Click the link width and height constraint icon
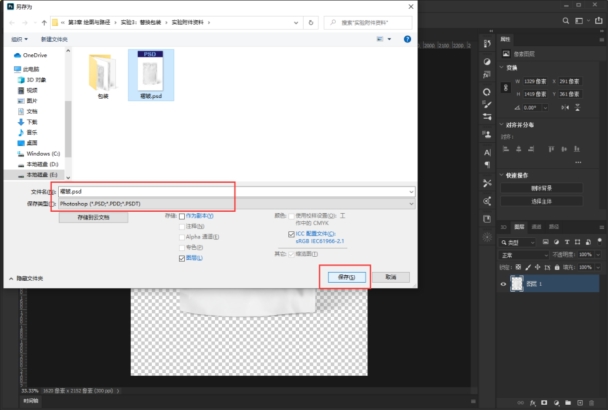This screenshot has height=410, width=608. click(x=506, y=88)
